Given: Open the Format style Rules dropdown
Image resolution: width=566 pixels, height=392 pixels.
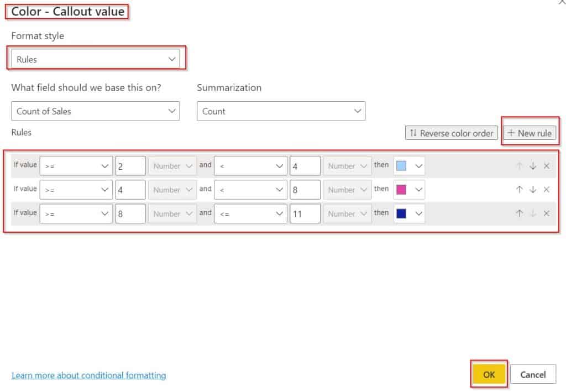Looking at the screenshot, I should click(96, 59).
